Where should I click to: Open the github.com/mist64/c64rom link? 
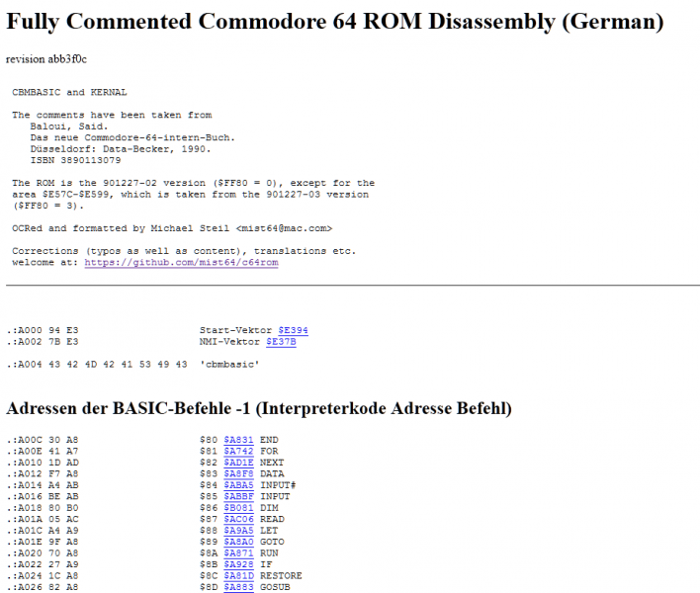point(181,262)
